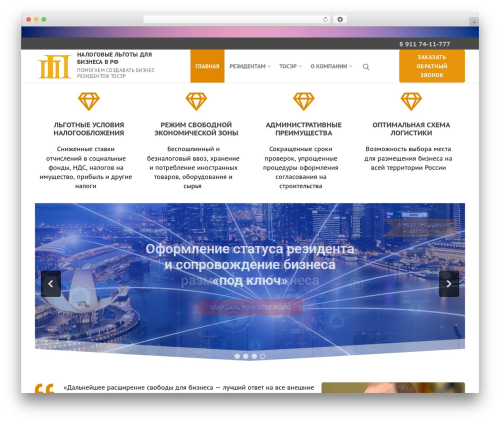500x423 pixels.
Task: Click quote text Дальнейшее расширение свободы для бизнеса
Action: click(x=189, y=388)
